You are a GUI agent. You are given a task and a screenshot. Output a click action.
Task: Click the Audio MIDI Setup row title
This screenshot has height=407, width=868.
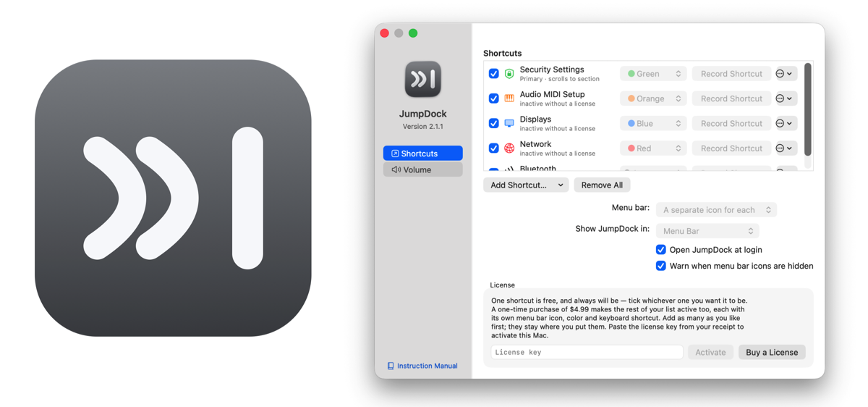[x=552, y=94]
